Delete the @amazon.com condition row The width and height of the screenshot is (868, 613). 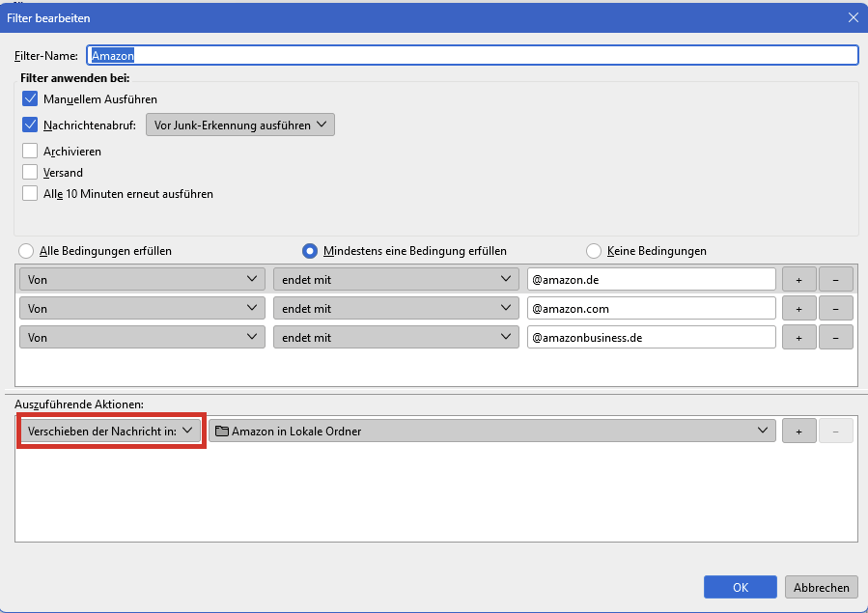click(835, 308)
